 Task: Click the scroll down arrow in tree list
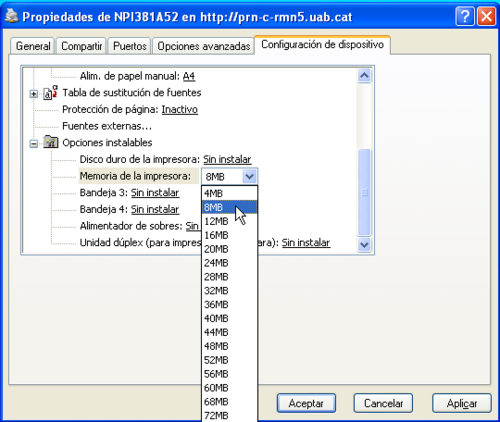[x=364, y=245]
